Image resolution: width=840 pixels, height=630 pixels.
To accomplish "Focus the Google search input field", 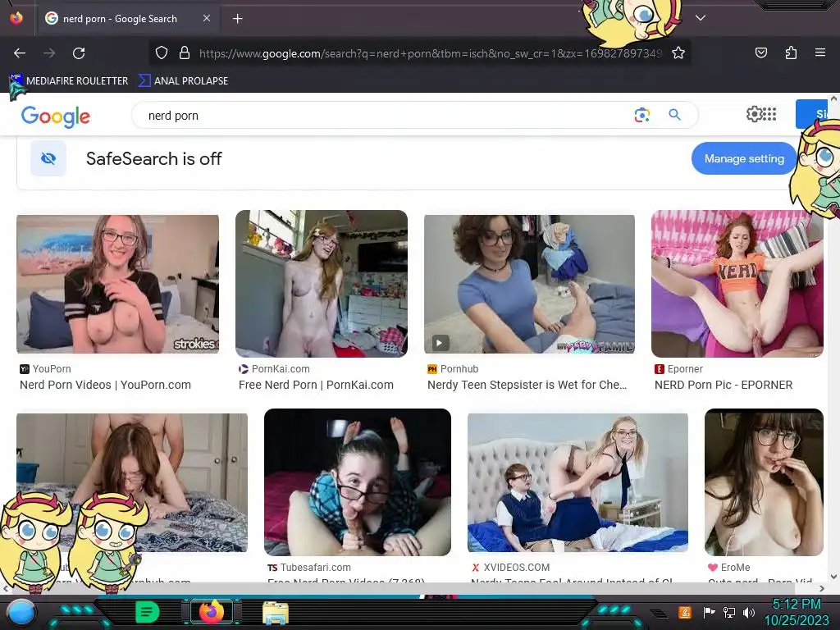I will tap(386, 115).
